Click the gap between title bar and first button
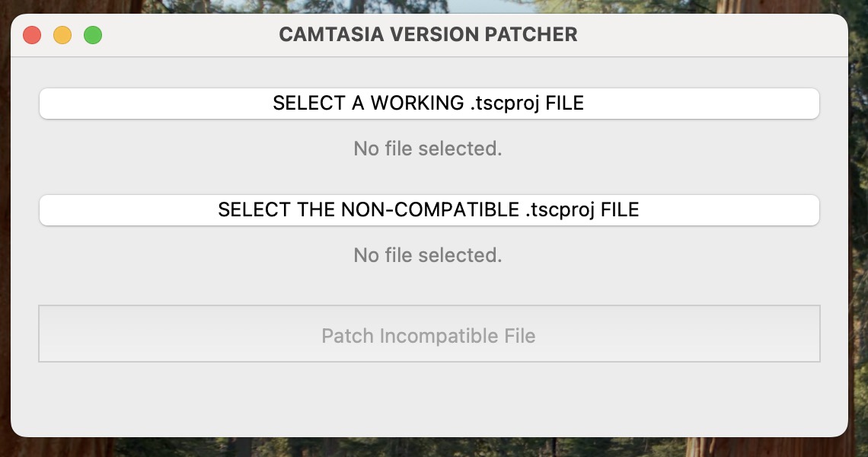This screenshot has height=457, width=868. [x=429, y=73]
